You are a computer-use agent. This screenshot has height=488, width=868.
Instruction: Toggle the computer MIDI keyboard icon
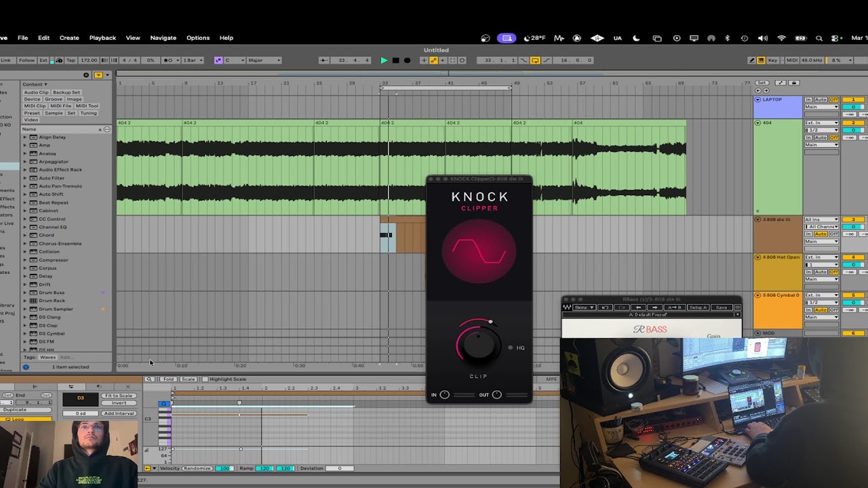(x=761, y=60)
